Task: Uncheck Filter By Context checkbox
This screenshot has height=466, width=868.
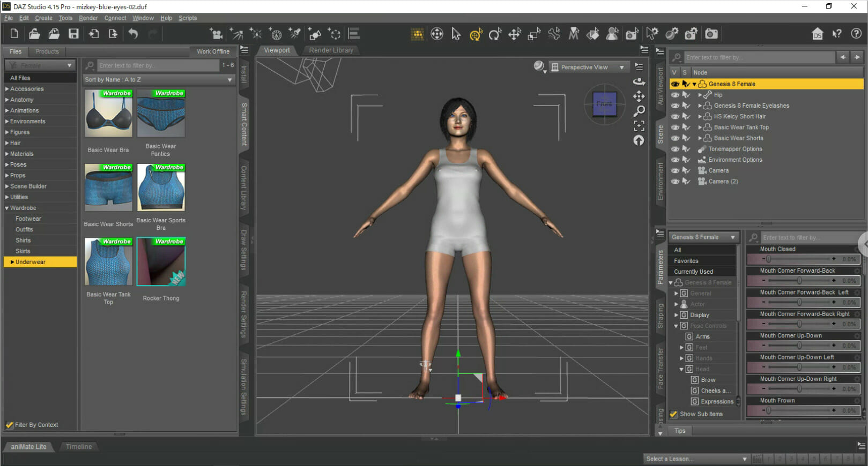Action: coord(9,425)
